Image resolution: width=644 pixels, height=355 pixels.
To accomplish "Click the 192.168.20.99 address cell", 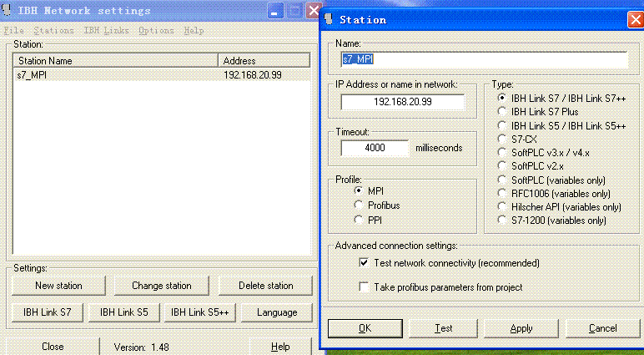I will coord(252,75).
